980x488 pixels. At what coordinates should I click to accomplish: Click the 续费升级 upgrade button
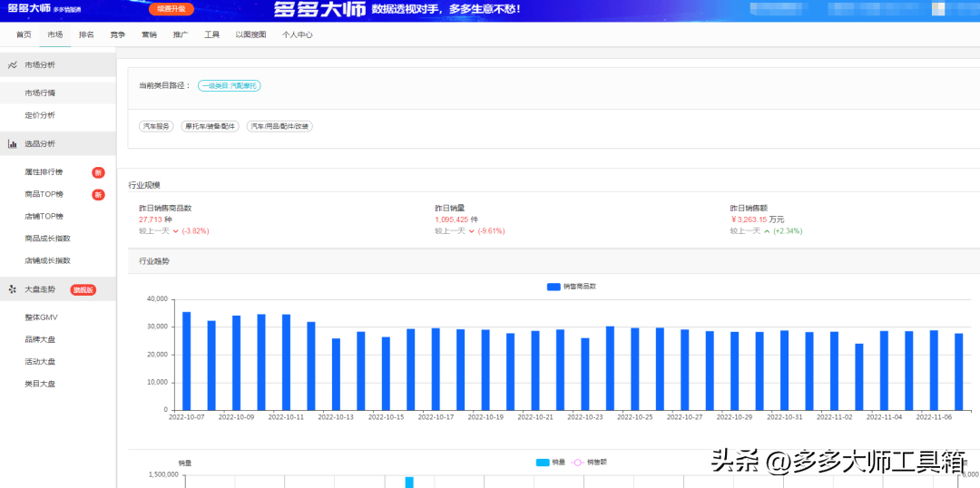pyautogui.click(x=171, y=9)
